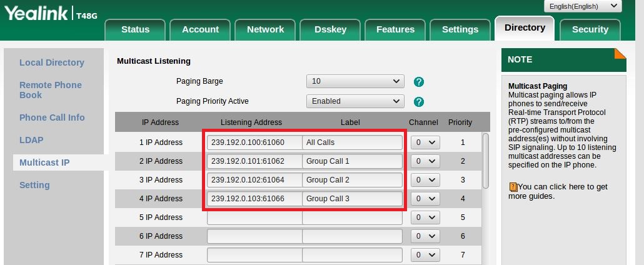
Task: Click the multicast listening table scrollbar
Action: [485, 161]
